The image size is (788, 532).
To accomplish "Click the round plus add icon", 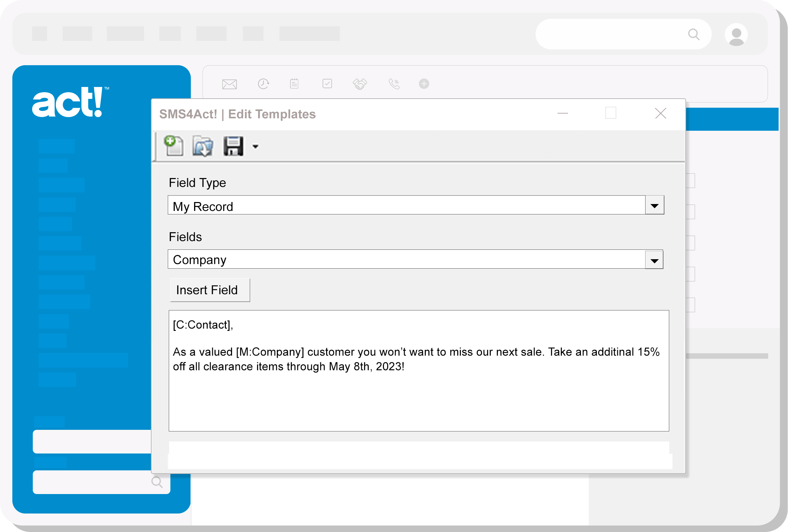I will click(x=424, y=83).
